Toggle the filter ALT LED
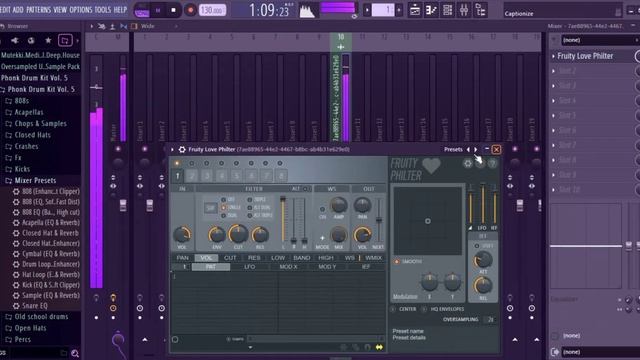The width and height of the screenshot is (640, 360). [305, 189]
